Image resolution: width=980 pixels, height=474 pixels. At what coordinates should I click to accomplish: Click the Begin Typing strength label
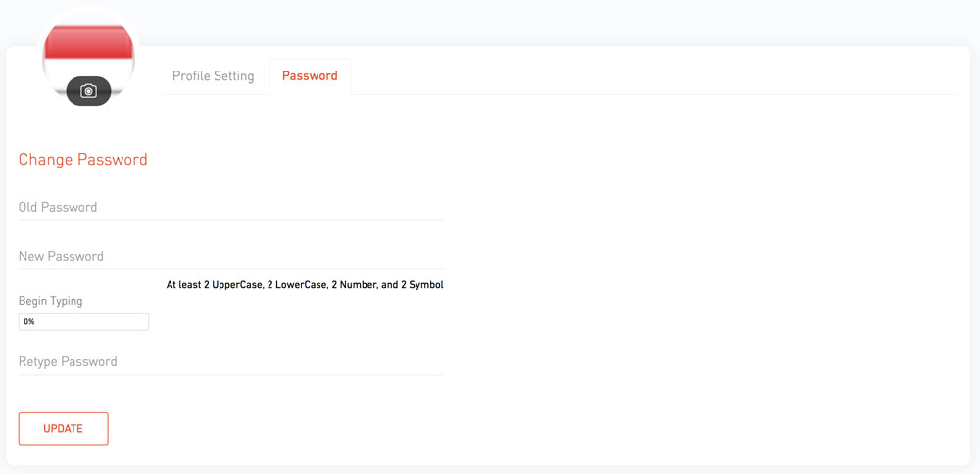[x=51, y=301]
